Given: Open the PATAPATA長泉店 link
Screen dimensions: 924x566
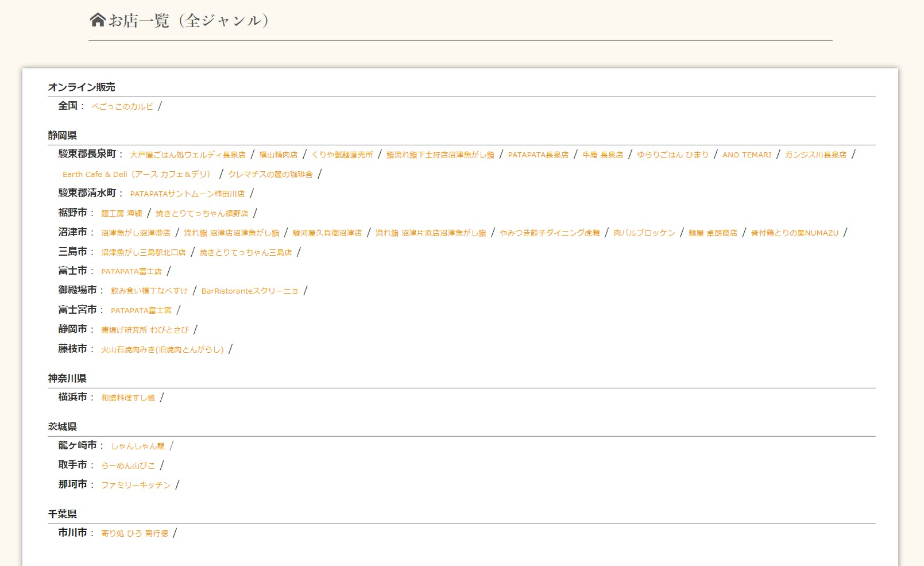Looking at the screenshot, I should tap(538, 155).
